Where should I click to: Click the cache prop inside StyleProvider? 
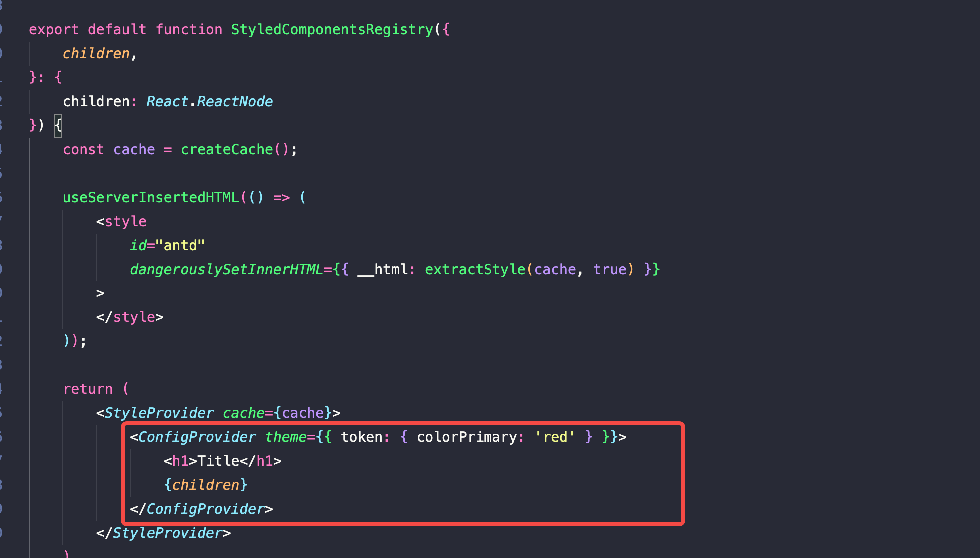tap(243, 413)
